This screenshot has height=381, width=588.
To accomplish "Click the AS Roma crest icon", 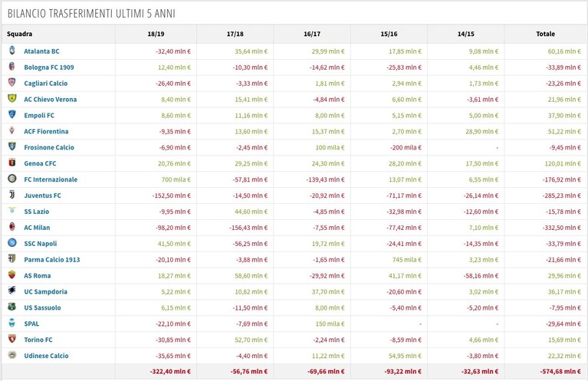I will point(12,275).
